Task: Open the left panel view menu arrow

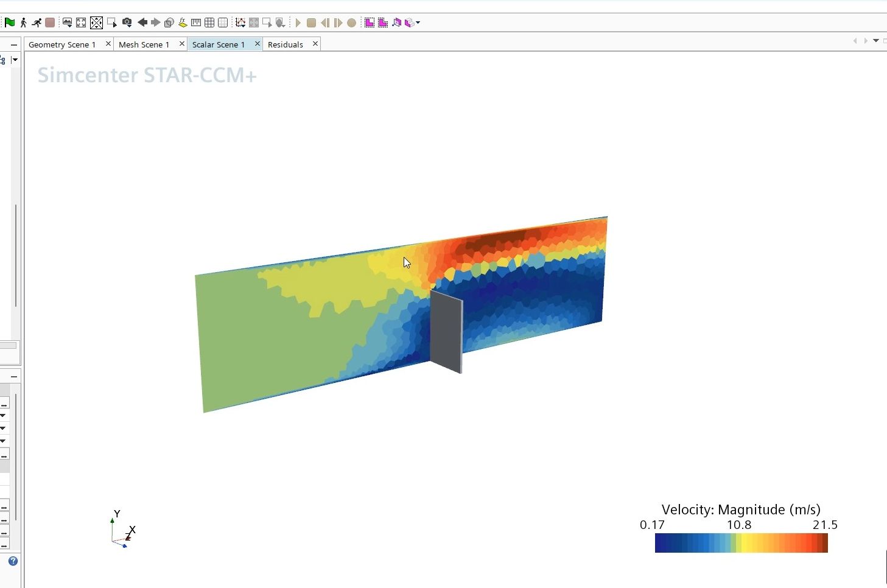Action: click(15, 60)
